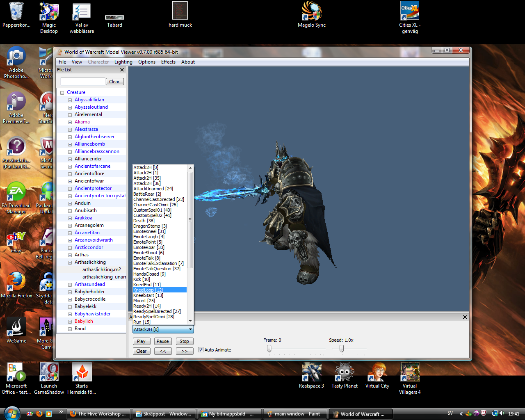Expand the Babylich node
Image resolution: width=525 pixels, height=420 pixels.
coord(70,322)
